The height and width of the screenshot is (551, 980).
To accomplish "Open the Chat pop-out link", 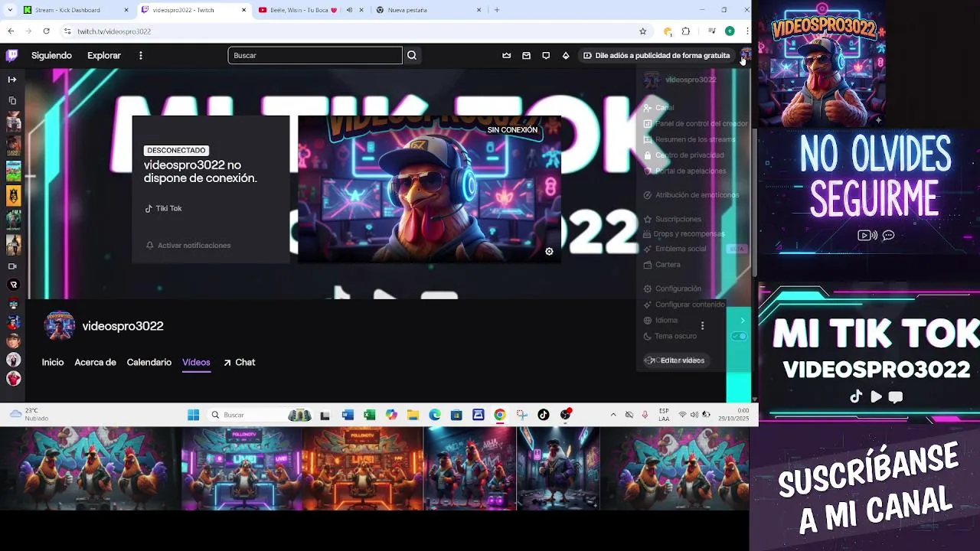I will click(239, 363).
